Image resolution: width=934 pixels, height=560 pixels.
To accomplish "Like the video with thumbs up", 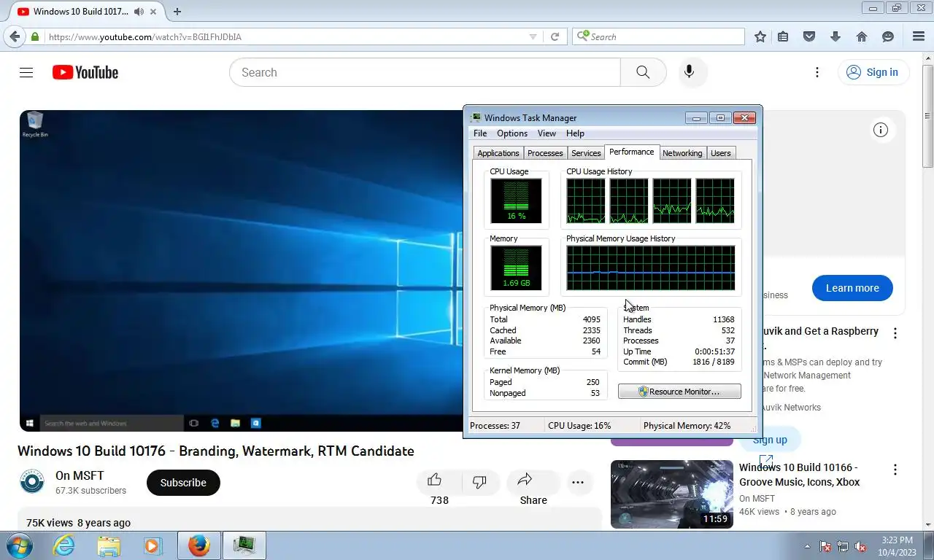I will tap(435, 480).
